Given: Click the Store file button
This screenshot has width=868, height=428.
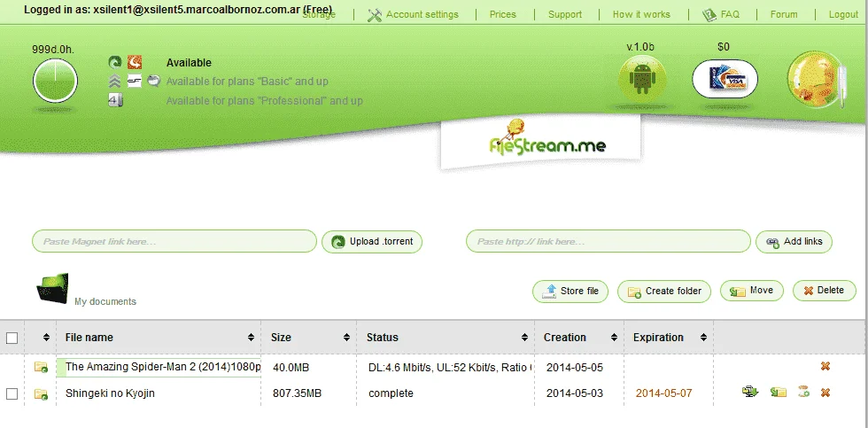Looking at the screenshot, I should (x=570, y=292).
